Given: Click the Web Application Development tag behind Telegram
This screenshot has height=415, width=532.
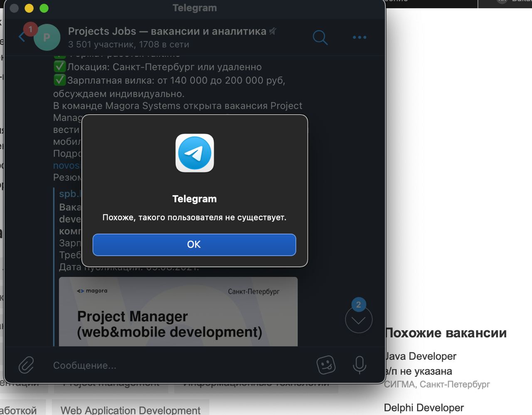Looking at the screenshot, I should pyautogui.click(x=131, y=410).
